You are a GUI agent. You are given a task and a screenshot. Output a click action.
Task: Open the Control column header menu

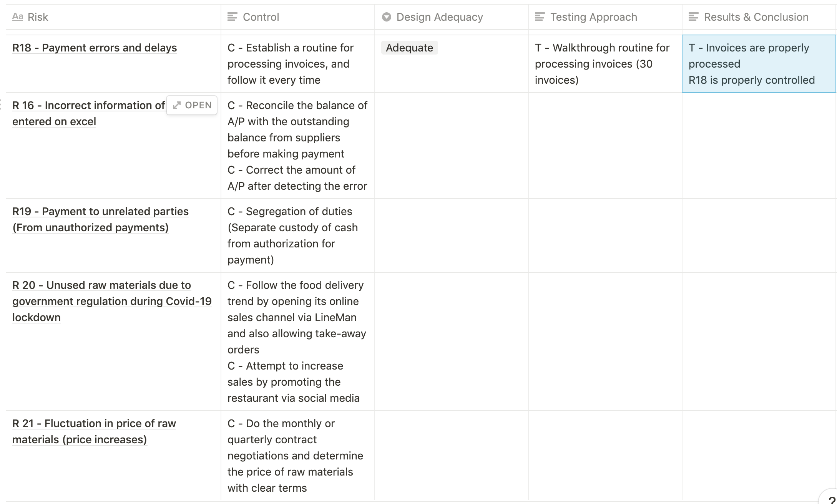click(x=261, y=17)
